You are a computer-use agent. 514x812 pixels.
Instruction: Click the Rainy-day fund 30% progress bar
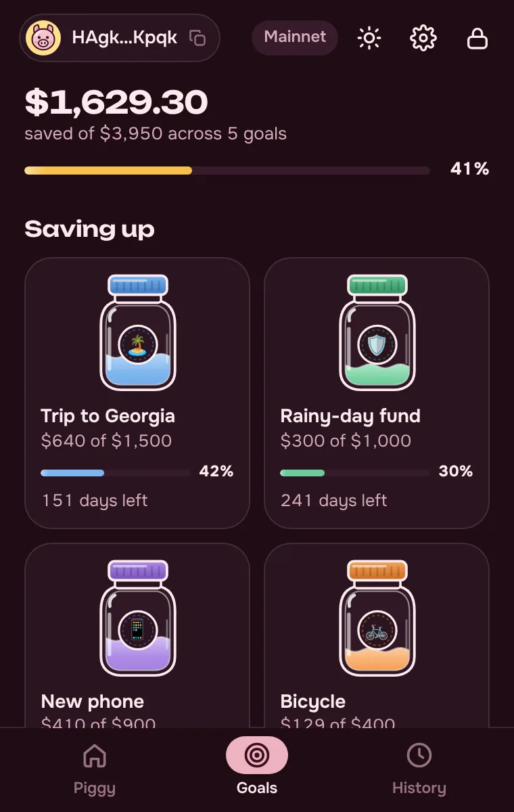point(355,473)
